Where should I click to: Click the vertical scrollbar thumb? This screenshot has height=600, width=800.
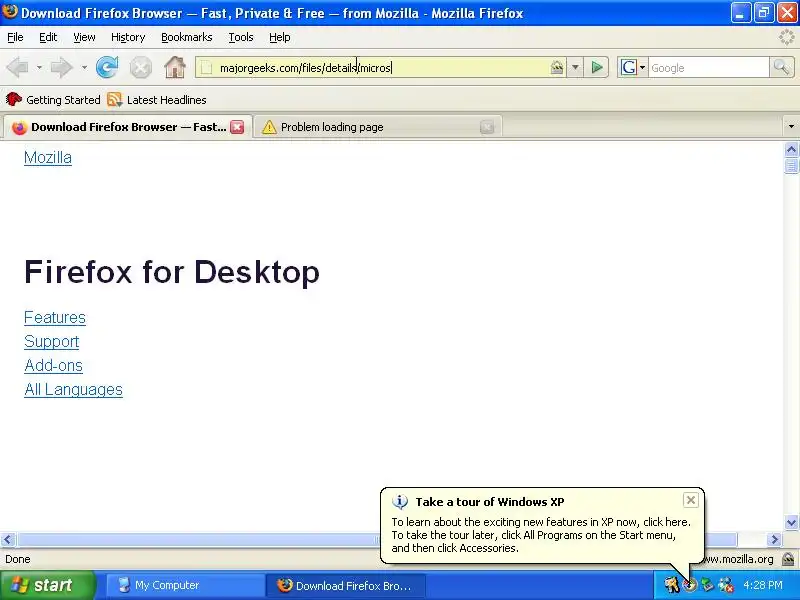click(x=791, y=166)
